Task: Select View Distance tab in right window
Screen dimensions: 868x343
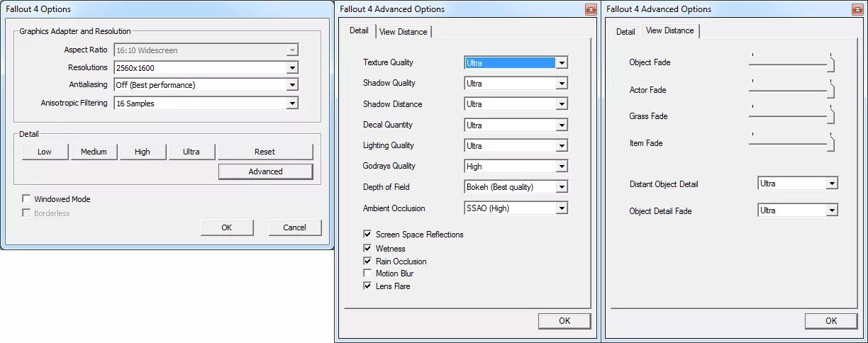Action: 670,30
